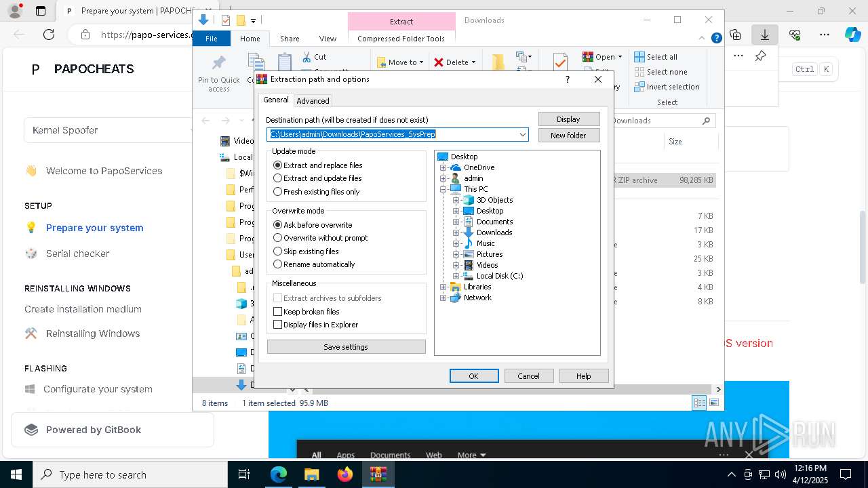
Task: Select Documents folder in tree
Action: click(x=495, y=222)
